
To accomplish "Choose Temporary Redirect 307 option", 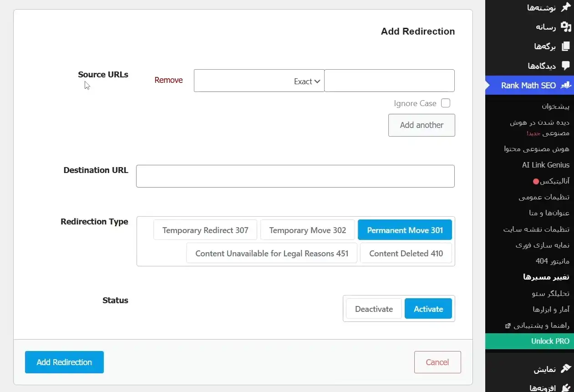I will [x=205, y=230].
